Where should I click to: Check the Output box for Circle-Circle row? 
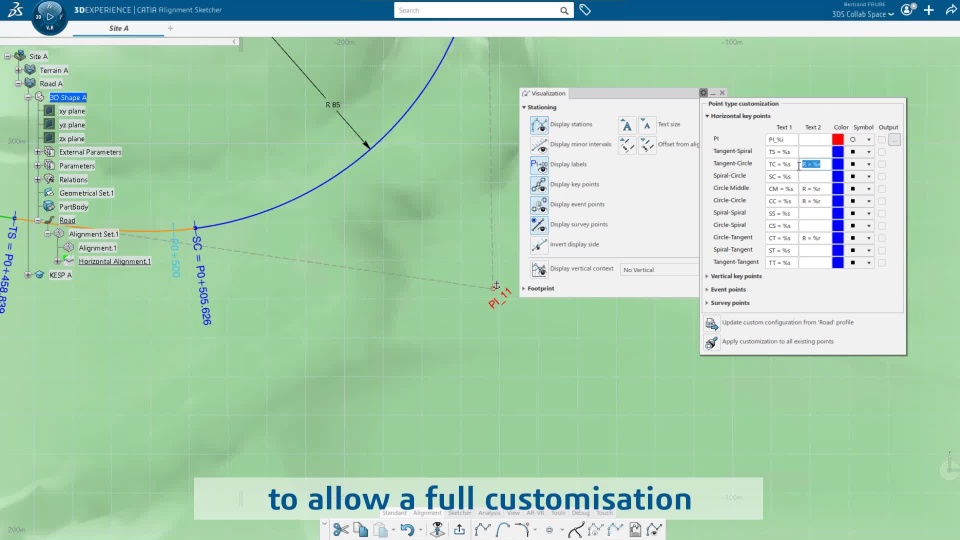(882, 201)
